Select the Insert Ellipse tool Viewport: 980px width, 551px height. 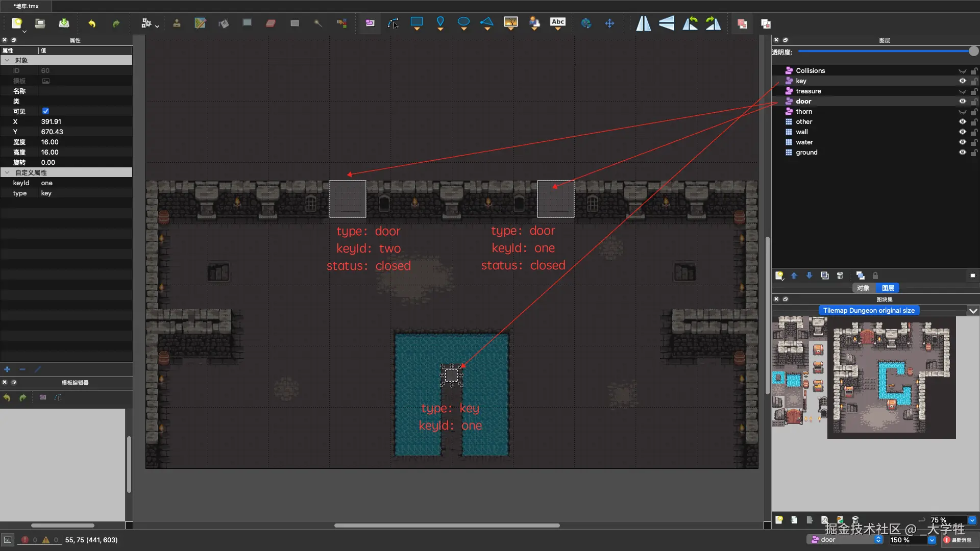[463, 22]
